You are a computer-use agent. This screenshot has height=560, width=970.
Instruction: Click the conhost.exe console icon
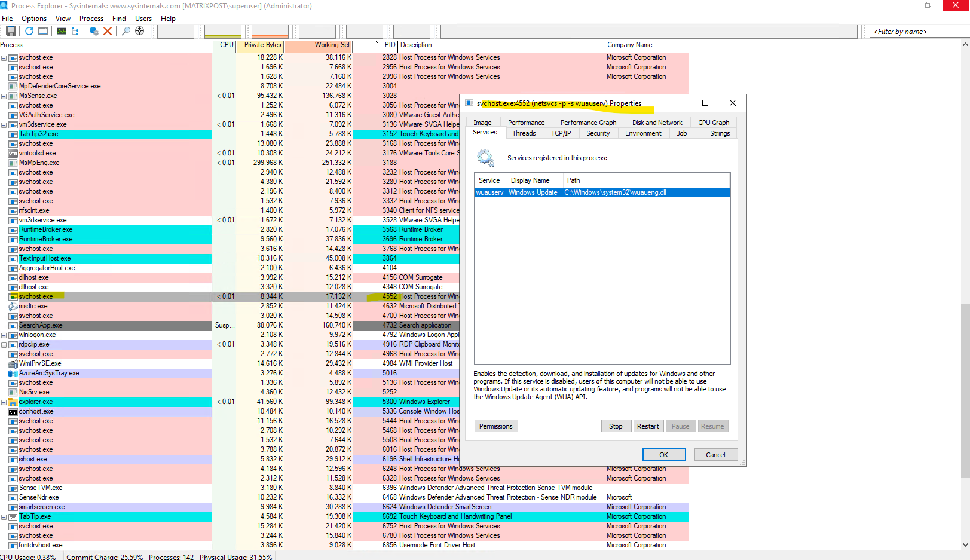(13, 411)
